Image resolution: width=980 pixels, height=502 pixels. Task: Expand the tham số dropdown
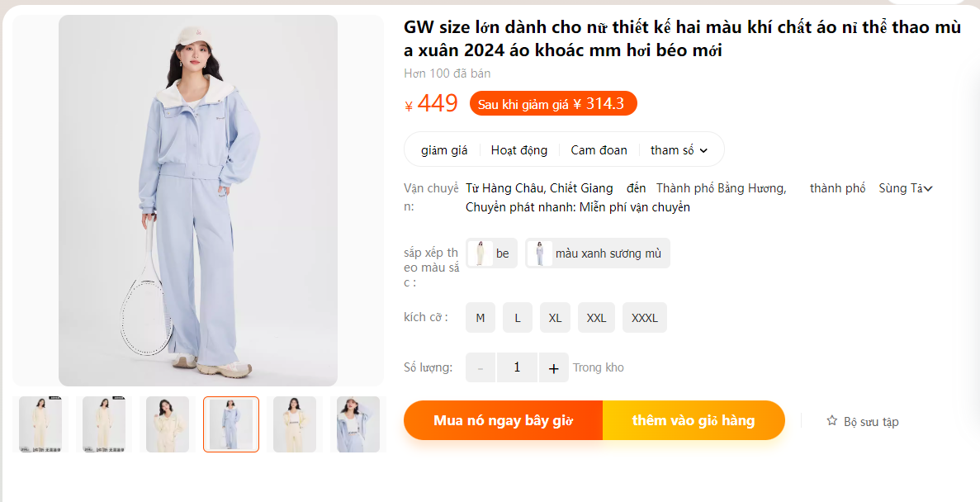[679, 150]
